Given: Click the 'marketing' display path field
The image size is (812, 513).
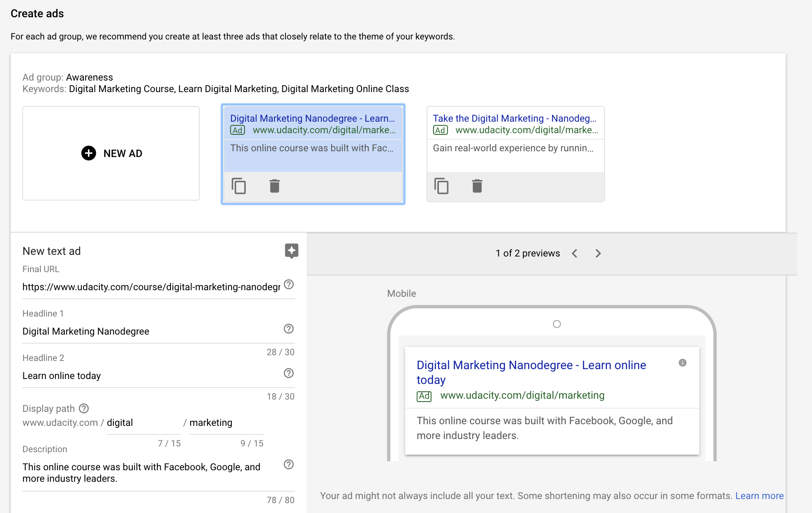Looking at the screenshot, I should point(226,423).
